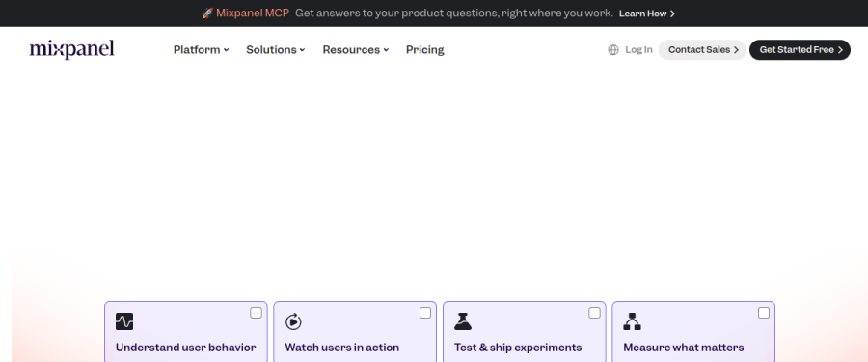Click the waveform icon on Understand user behavior
The width and height of the screenshot is (868, 362).
click(124, 321)
